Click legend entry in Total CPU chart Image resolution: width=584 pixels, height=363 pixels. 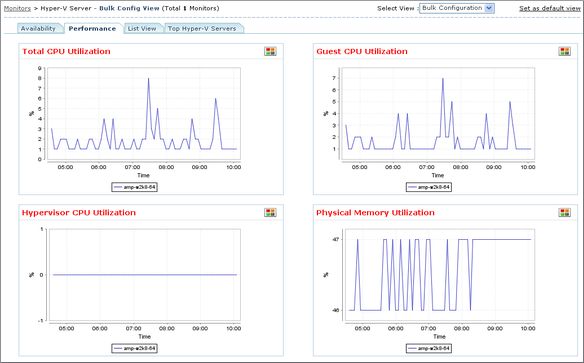[134, 187]
